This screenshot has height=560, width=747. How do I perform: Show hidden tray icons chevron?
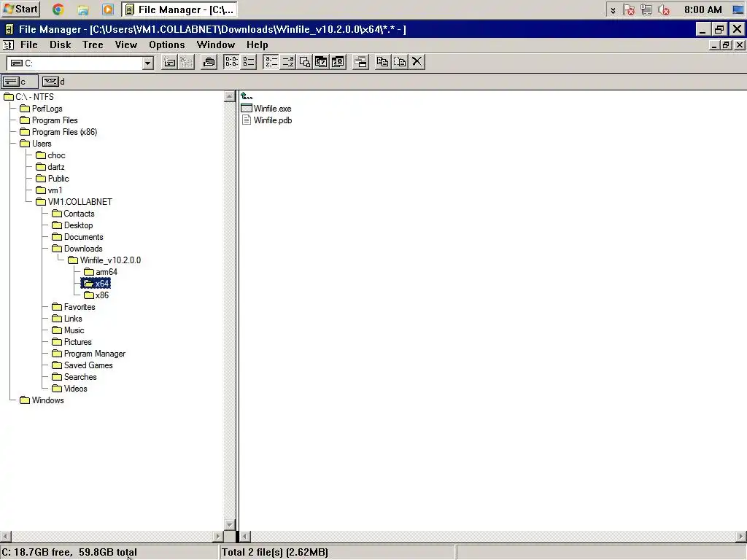click(613, 10)
